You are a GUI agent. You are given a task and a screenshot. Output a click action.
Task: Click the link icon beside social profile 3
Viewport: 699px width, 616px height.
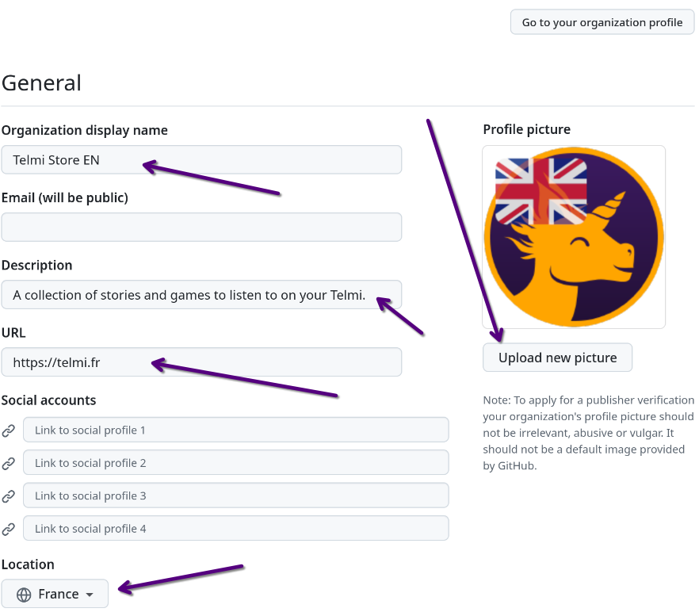point(9,496)
